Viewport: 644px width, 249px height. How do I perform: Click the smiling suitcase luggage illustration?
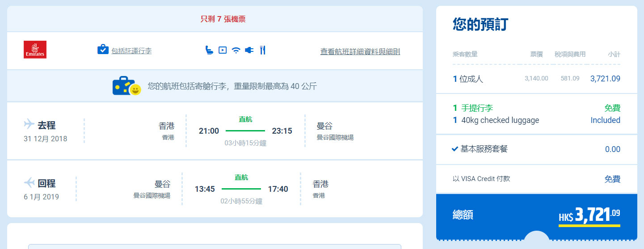tap(126, 86)
